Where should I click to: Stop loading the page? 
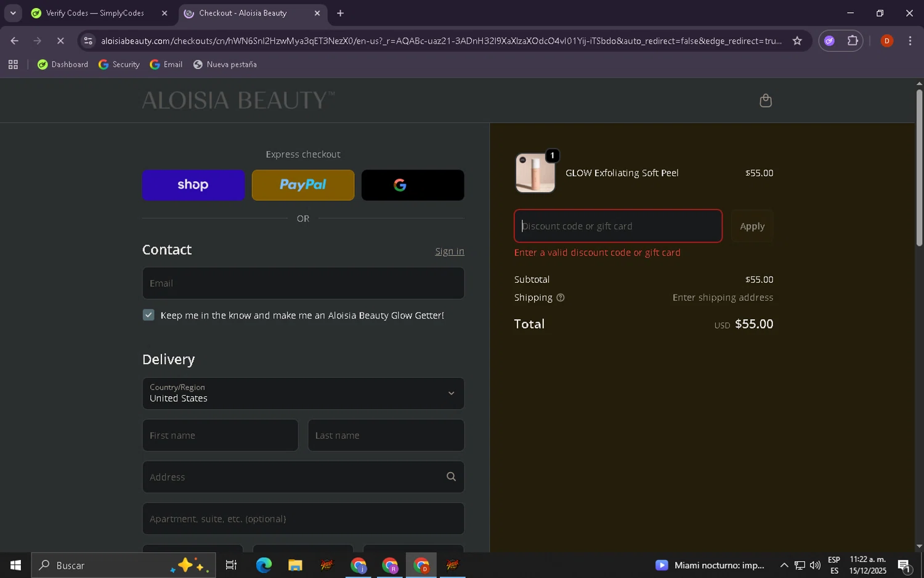tap(60, 41)
